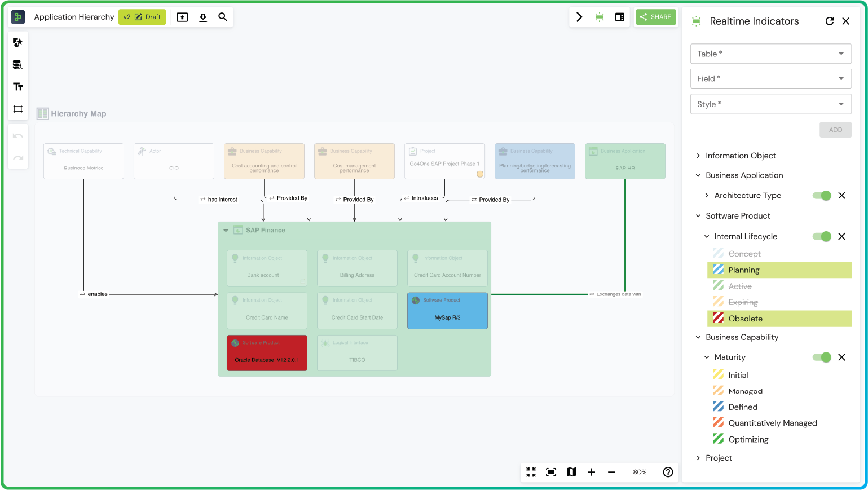Click the download icon in top toolbar

[x=203, y=17]
